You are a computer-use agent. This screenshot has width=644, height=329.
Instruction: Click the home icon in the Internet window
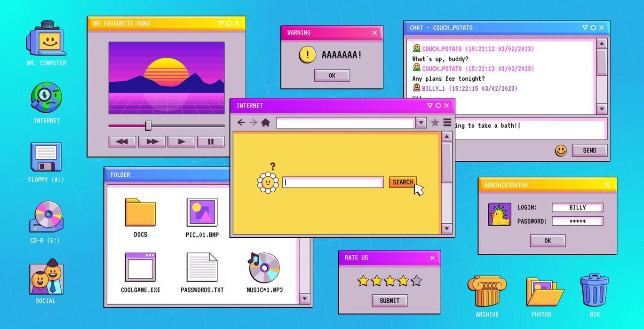(265, 122)
